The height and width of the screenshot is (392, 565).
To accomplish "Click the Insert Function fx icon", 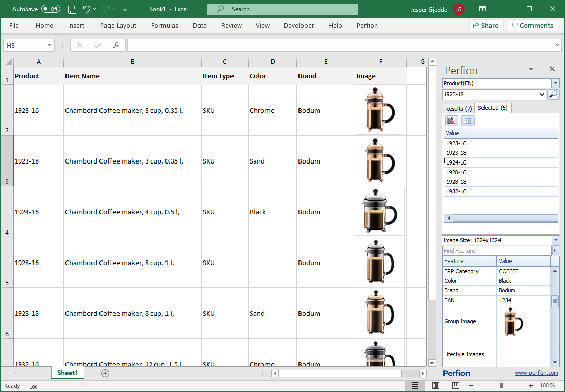I will (x=116, y=45).
